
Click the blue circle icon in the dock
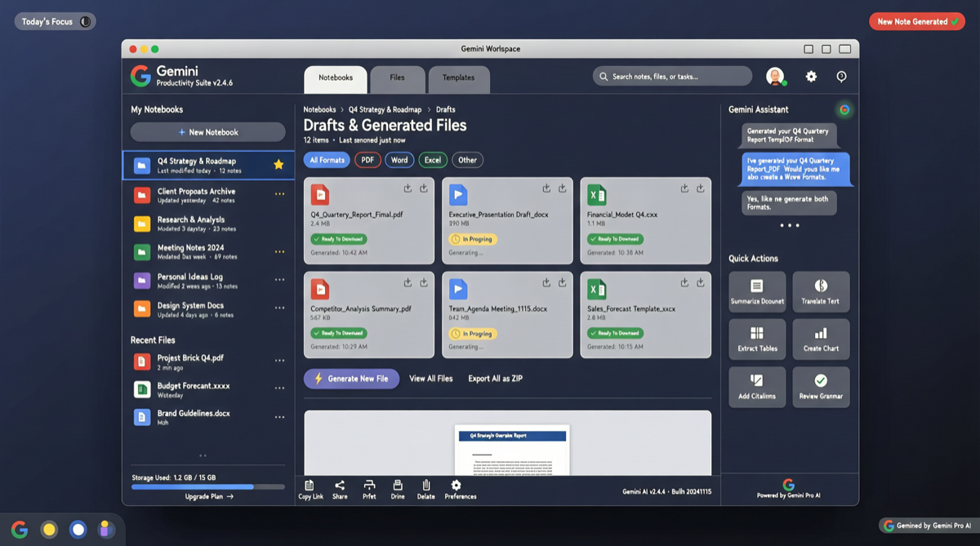pyautogui.click(x=78, y=529)
